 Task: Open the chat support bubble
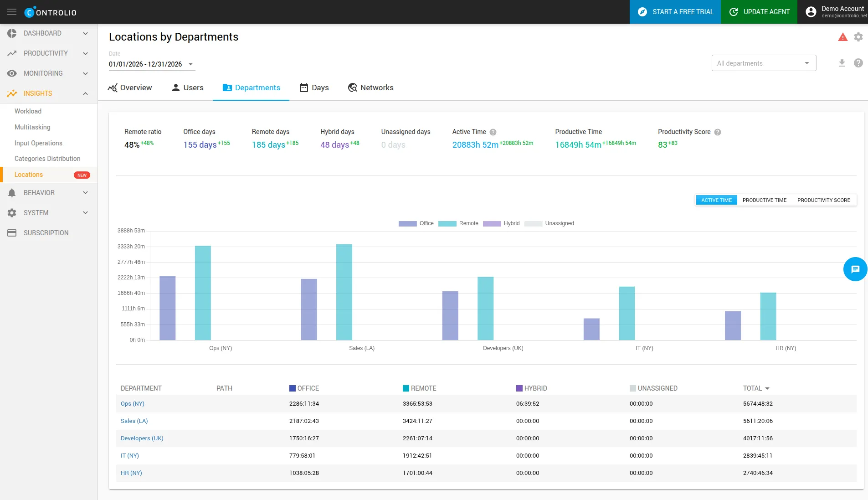pos(855,269)
